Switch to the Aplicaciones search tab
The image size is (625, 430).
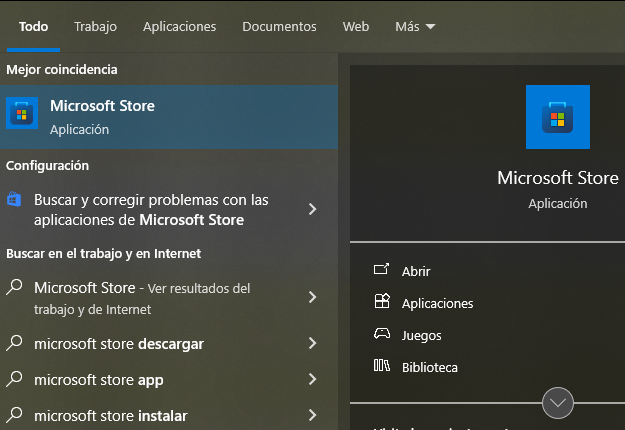179,26
